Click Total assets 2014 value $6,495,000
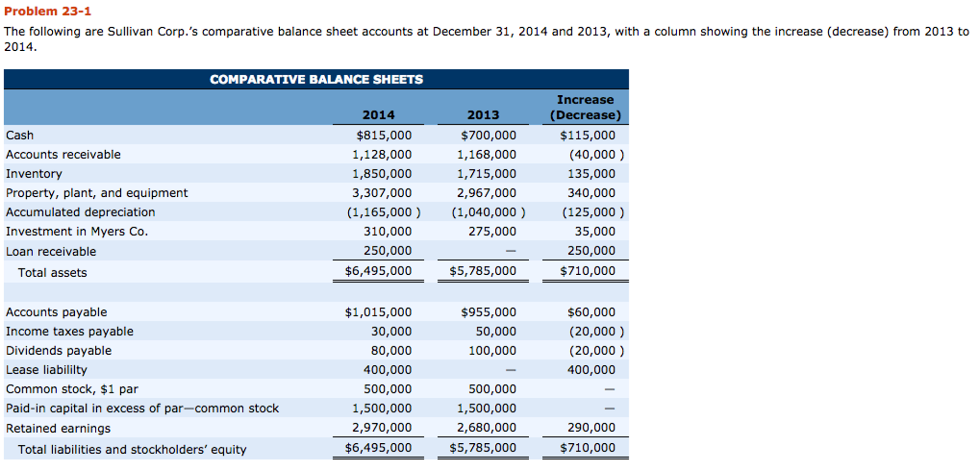The image size is (980, 471). (378, 271)
